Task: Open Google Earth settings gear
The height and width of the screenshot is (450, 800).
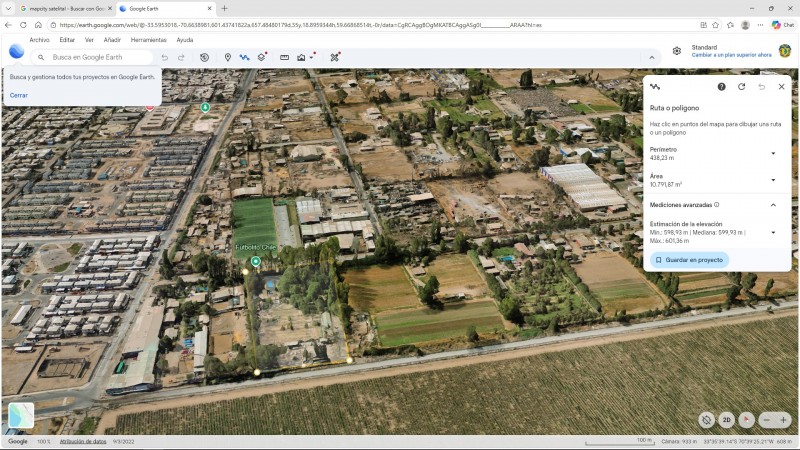Action: 677,51
